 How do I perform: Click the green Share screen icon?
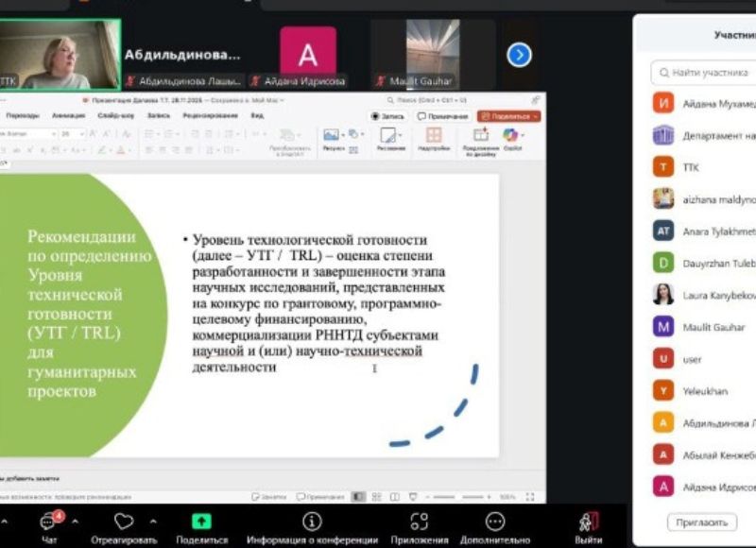click(x=201, y=522)
